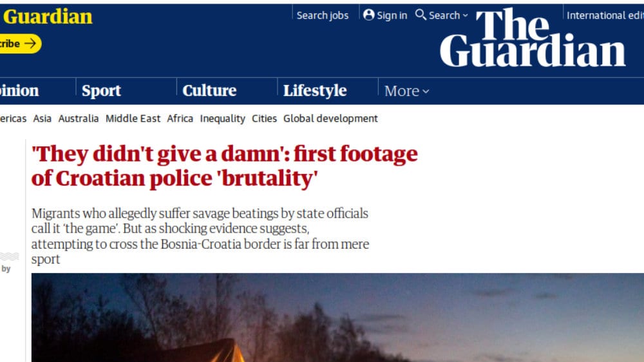Viewport: 644px width, 362px height.
Task: Click the Search jobs link
Action: [x=323, y=15]
